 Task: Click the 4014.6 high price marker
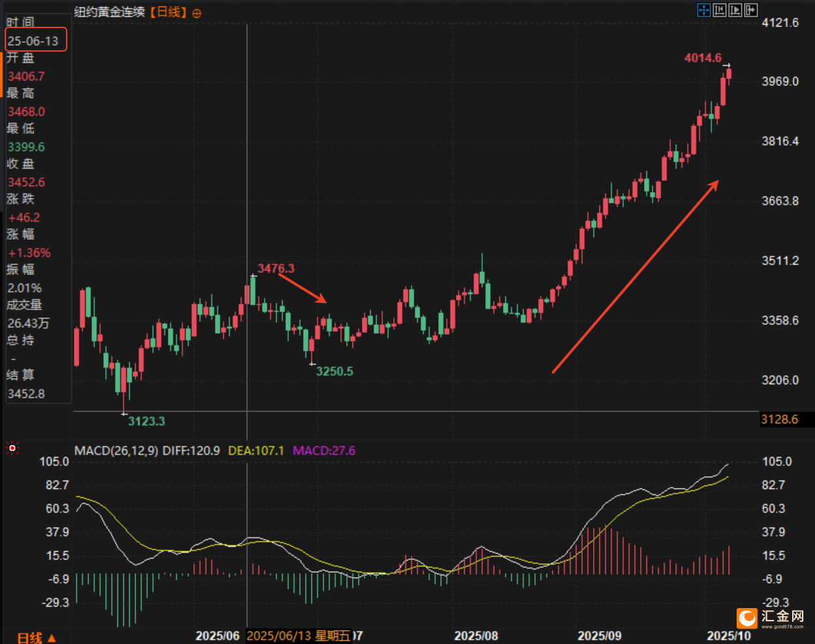click(703, 58)
